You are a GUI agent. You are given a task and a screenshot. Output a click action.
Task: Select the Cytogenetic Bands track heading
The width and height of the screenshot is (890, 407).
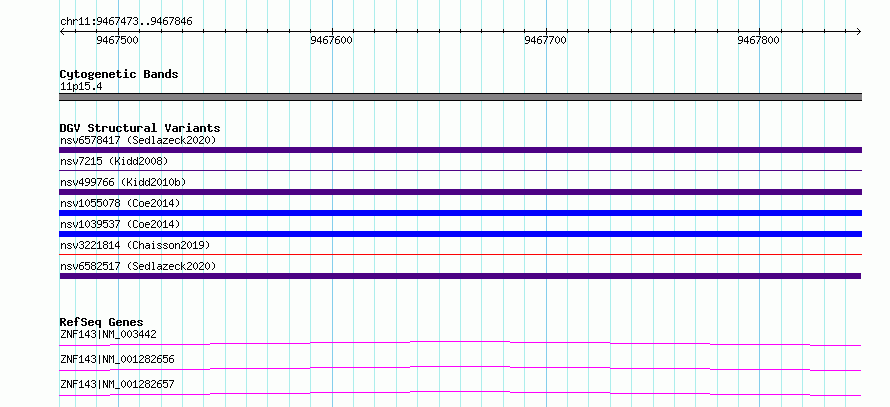119,74
